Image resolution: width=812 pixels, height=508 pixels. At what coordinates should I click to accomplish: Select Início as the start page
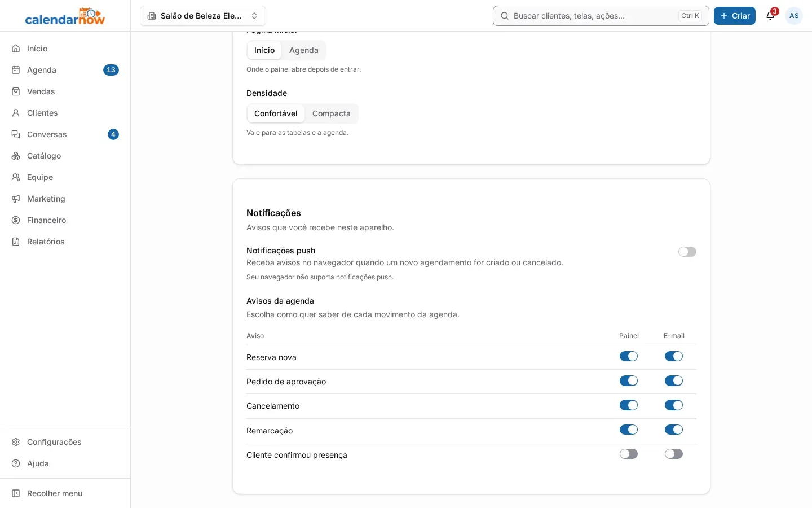[264, 50]
